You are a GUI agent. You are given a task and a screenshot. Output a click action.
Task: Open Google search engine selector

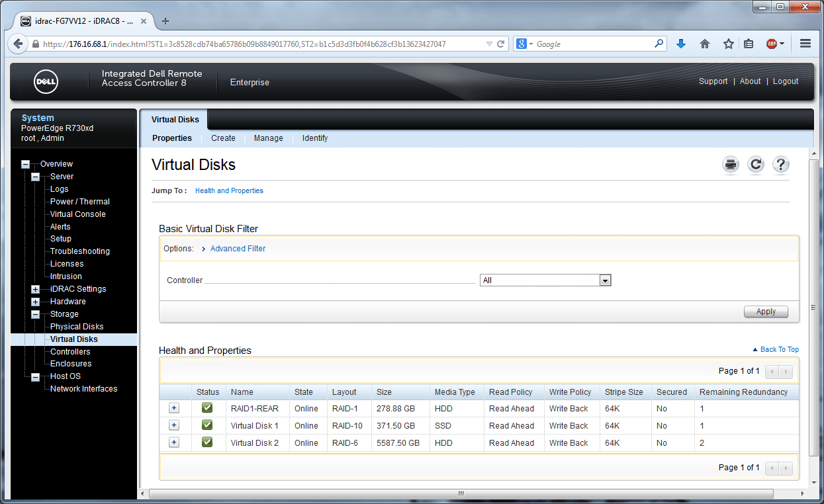tap(524, 44)
